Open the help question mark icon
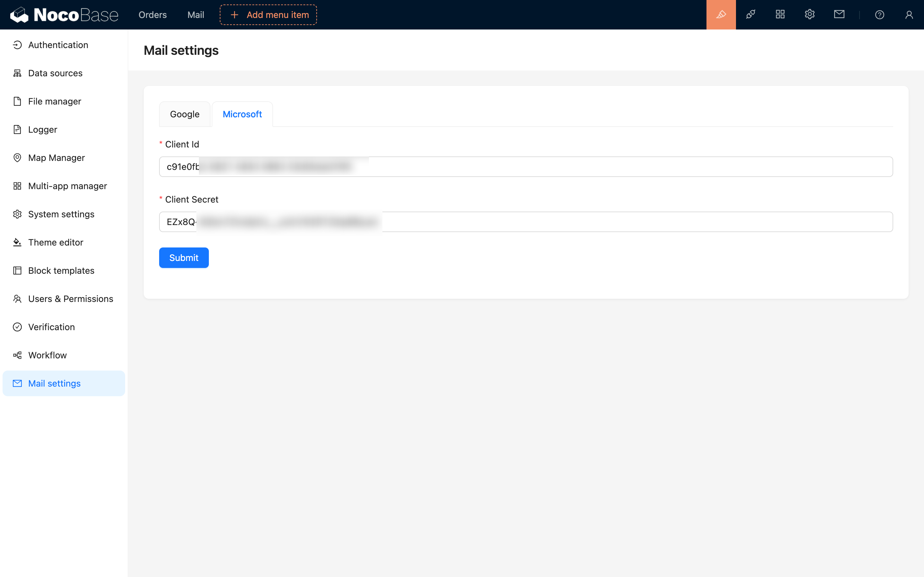Viewport: 924px width, 577px height. pos(879,14)
